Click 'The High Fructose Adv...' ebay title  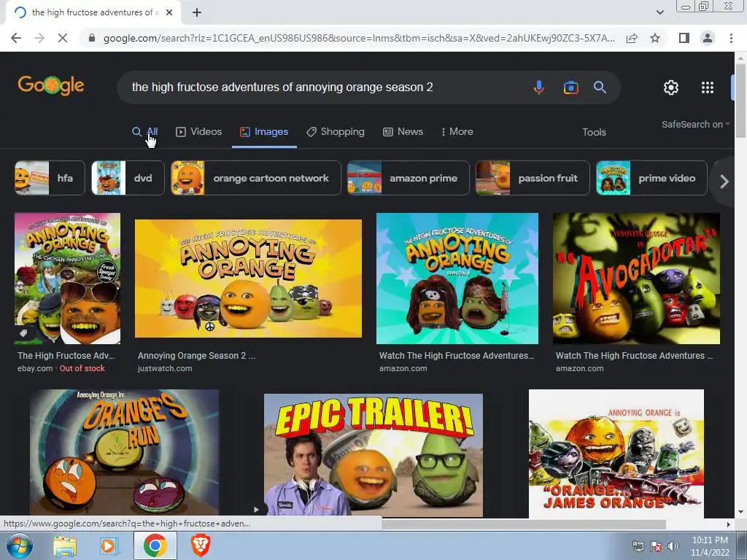pos(66,356)
